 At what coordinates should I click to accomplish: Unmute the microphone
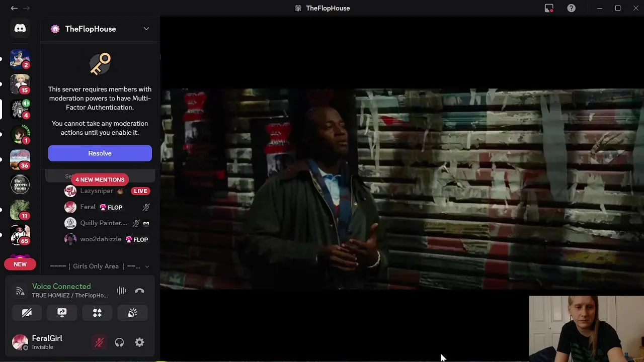coord(99,342)
